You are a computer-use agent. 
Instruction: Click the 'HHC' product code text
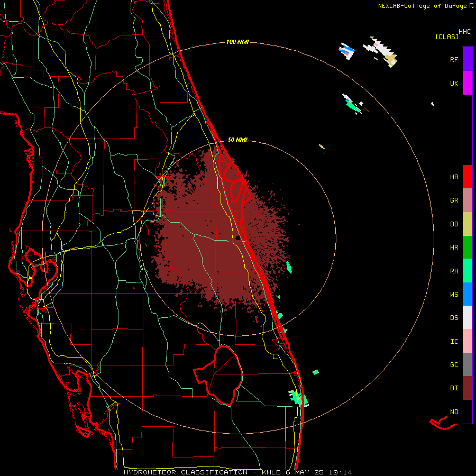pos(464,32)
